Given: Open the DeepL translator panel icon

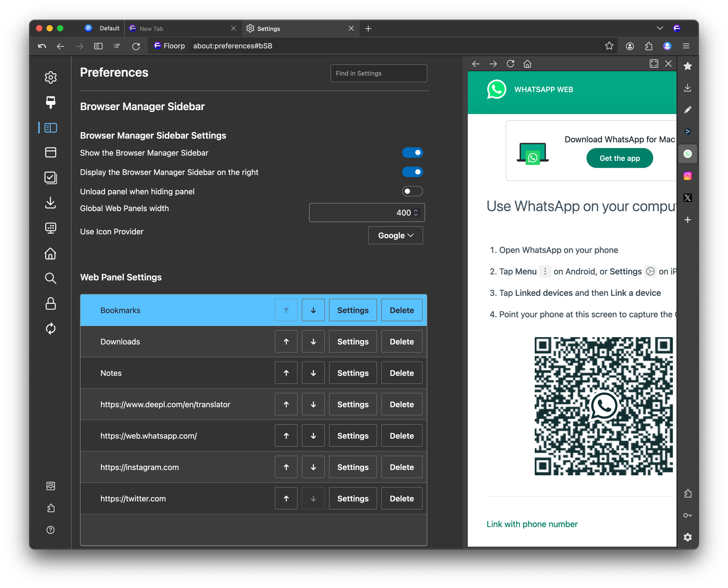Looking at the screenshot, I should click(688, 132).
